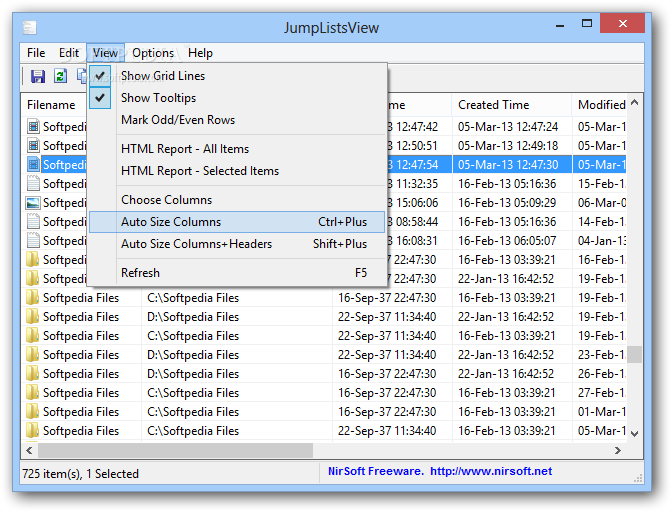Click "D:\Softpedia Files" path in the 26-Feb row
The height and width of the screenshot is (512, 672).
(193, 374)
